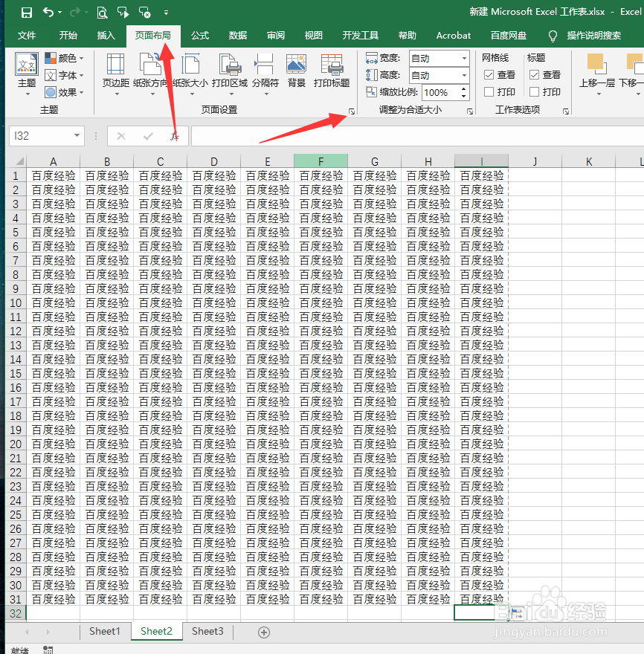Viewport: 644px width, 654px height.
Task: Select the Sheet2 tab
Action: pos(156,632)
